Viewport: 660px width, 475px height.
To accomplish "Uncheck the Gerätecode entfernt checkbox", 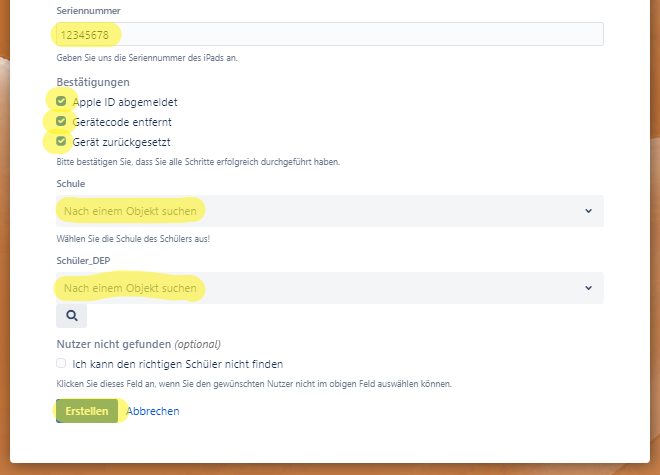I will (62, 121).
